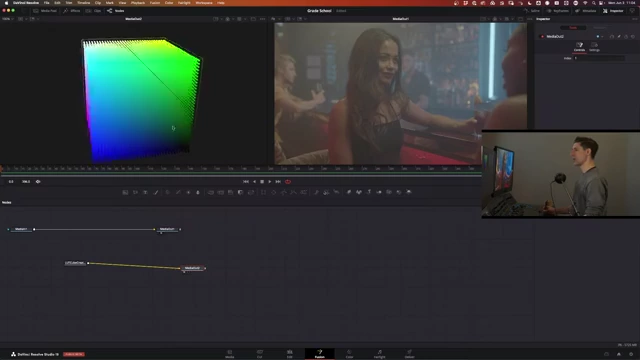
Task: Select Controls tab for MediaOut2
Action: coord(579,47)
